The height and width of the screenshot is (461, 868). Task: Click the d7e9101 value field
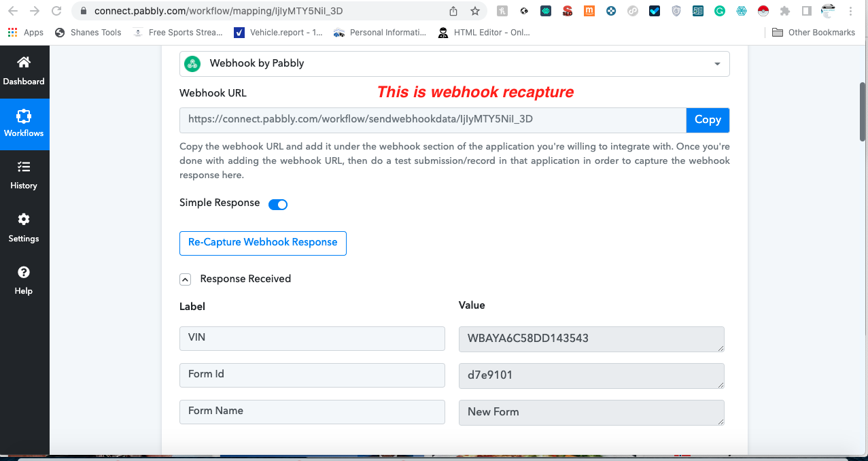[591, 376]
